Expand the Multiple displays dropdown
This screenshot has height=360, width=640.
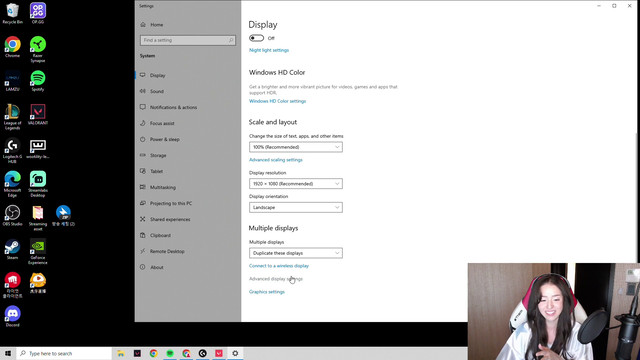(296, 253)
